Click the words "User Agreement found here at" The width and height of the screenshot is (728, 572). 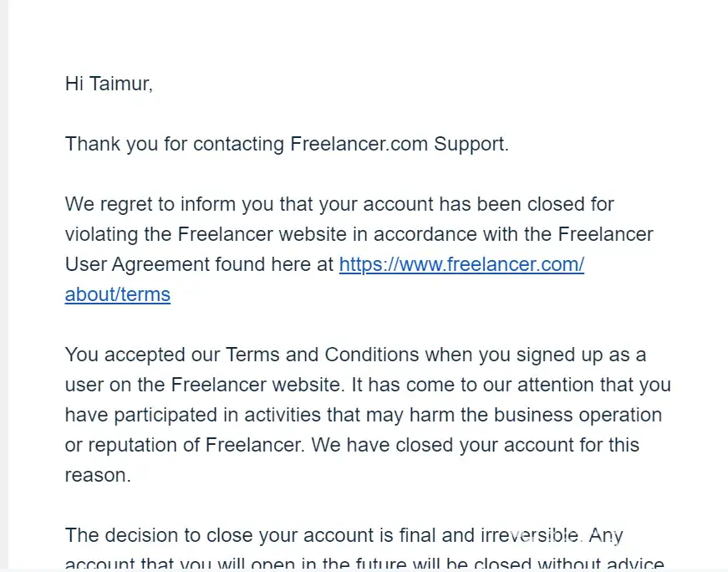(x=199, y=264)
